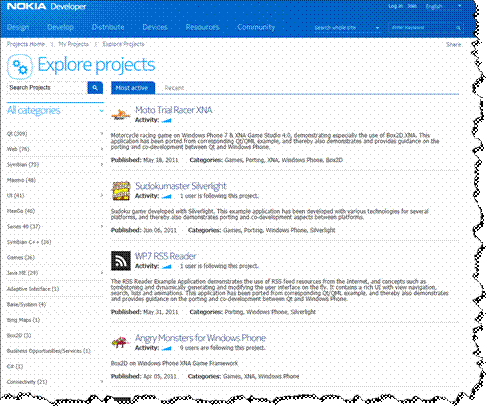Click the Explore projects gears icon

(20, 66)
